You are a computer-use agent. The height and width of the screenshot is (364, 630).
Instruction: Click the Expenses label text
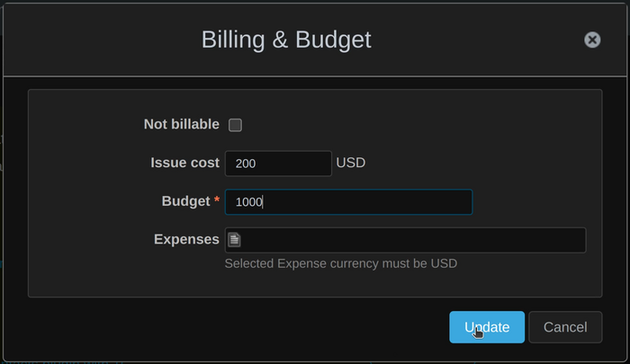tap(186, 239)
